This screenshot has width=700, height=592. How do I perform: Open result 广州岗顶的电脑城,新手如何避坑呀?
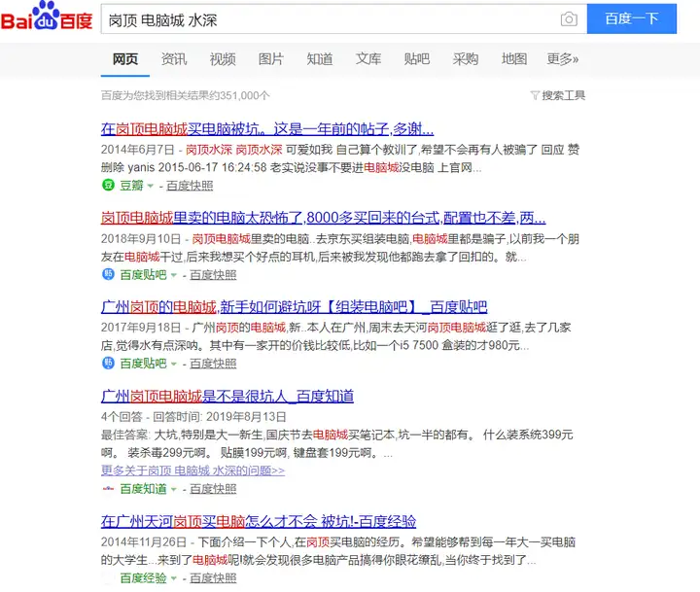pyautogui.click(x=294, y=307)
